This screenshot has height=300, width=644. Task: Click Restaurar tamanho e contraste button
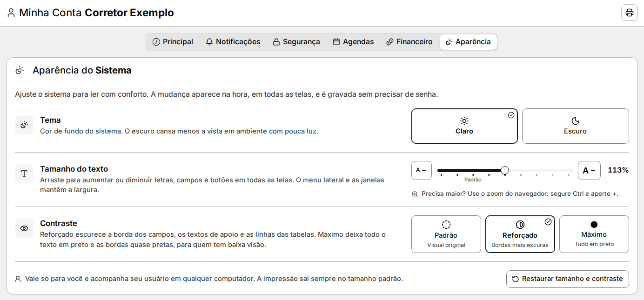pos(567,279)
